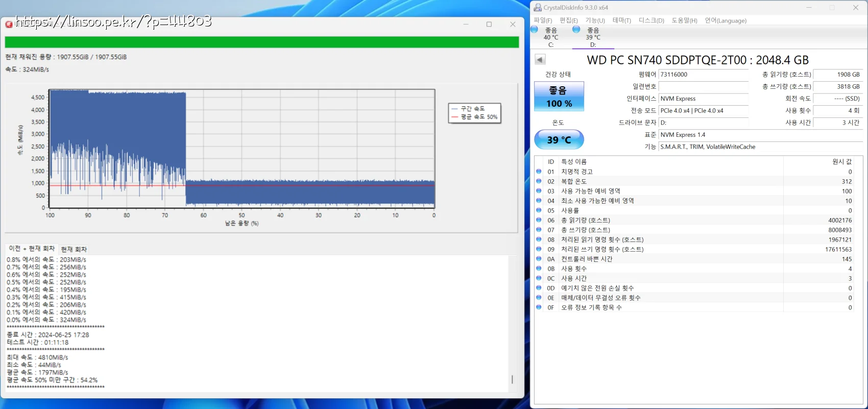Click the raw value 17611563
Image resolution: width=868 pixels, height=409 pixels.
pyautogui.click(x=838, y=249)
